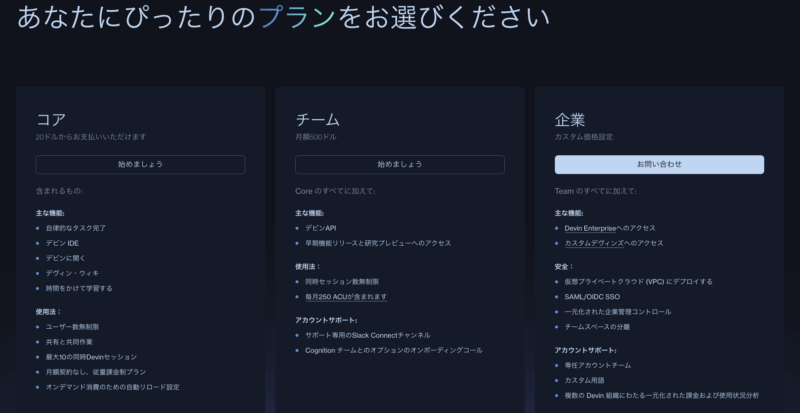
Task: Click the お問い合わせ button under 企業 plan
Action: (659, 164)
